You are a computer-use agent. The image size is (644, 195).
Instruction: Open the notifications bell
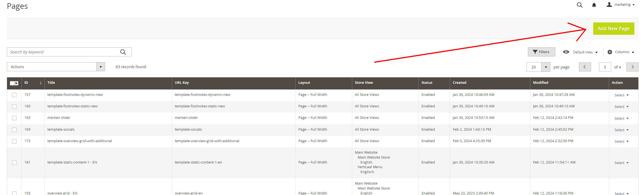click(594, 5)
